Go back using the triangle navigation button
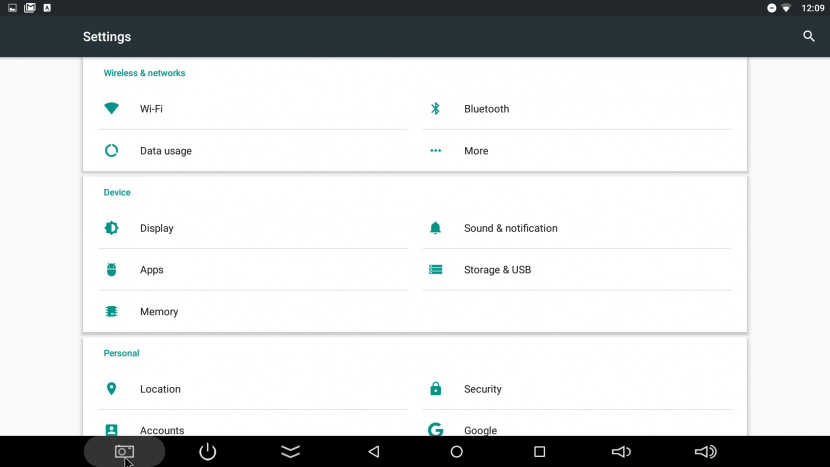This screenshot has height=467, width=830. 374,452
